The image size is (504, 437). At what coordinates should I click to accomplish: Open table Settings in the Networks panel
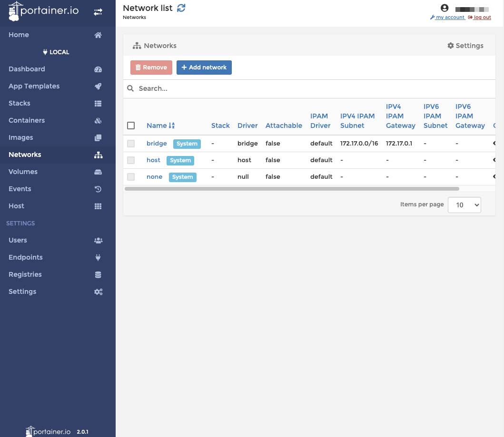[x=465, y=45]
